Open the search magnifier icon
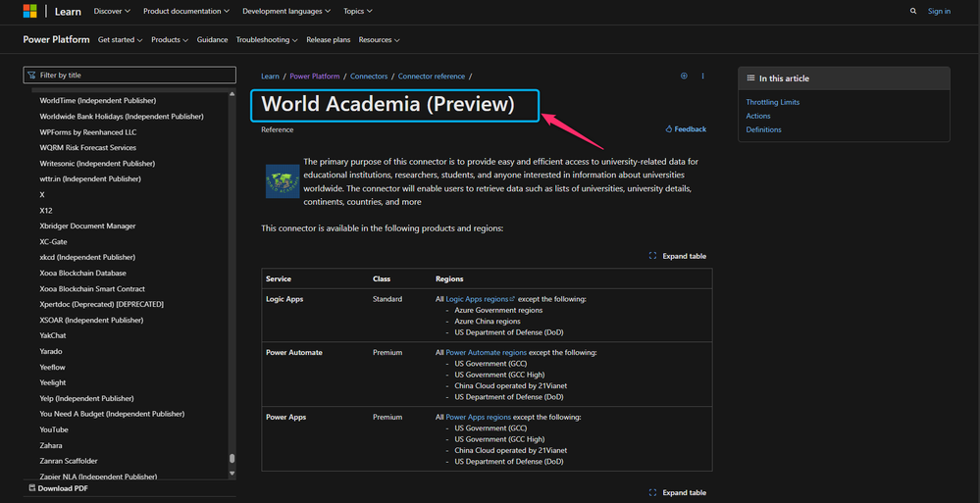 click(x=913, y=11)
